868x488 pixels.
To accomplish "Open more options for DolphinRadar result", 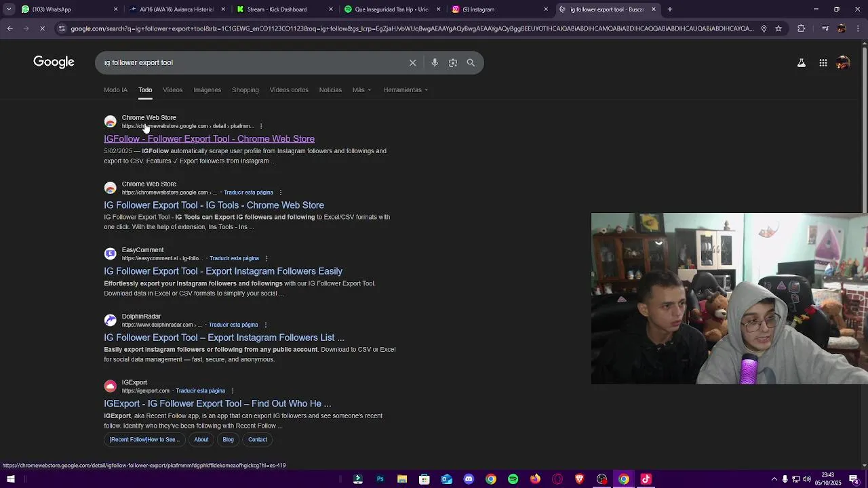I will tap(265, 325).
